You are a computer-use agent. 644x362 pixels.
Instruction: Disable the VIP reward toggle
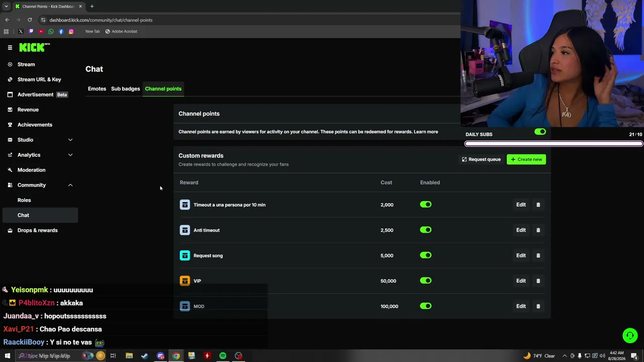[426, 281]
